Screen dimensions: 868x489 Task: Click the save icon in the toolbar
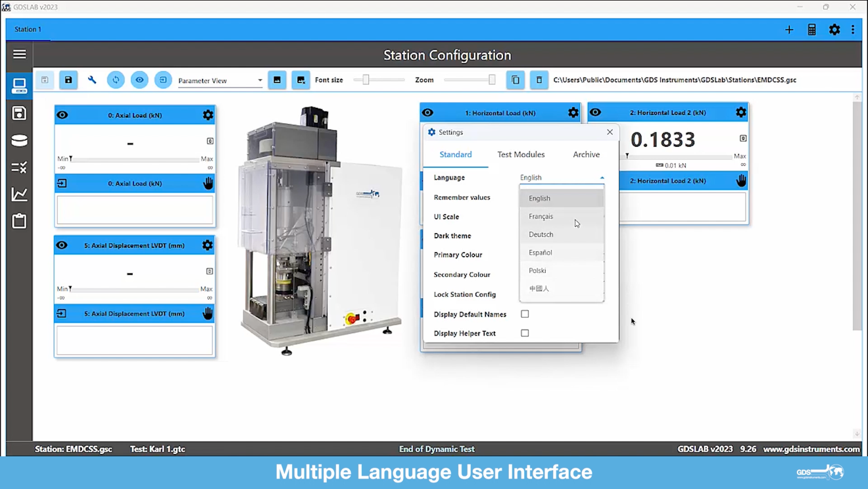pos(68,80)
